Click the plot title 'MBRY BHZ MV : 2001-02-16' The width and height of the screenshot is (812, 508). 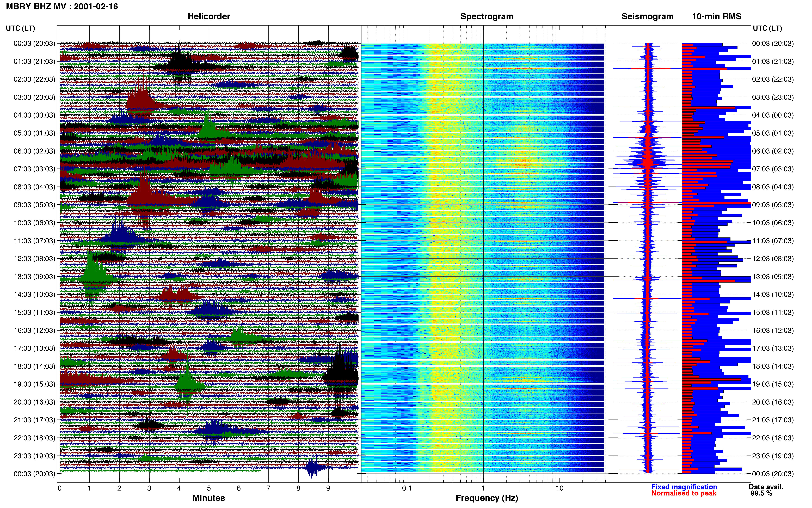pyautogui.click(x=62, y=6)
